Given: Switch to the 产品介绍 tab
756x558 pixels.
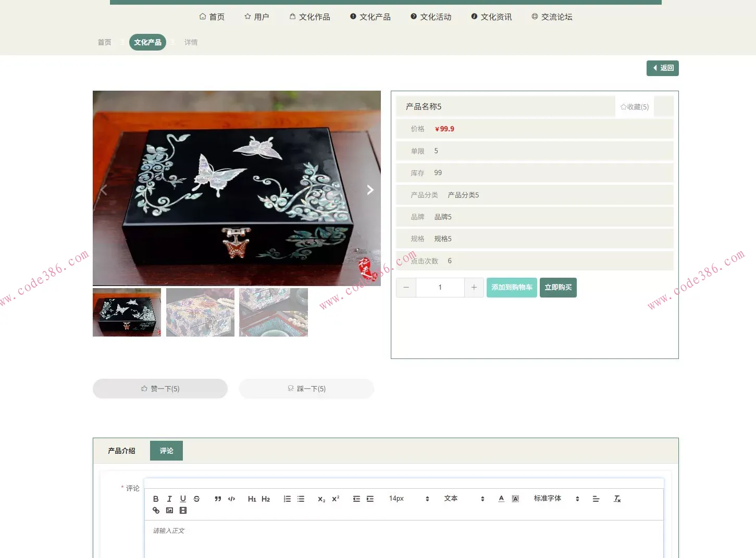Looking at the screenshot, I should (121, 450).
